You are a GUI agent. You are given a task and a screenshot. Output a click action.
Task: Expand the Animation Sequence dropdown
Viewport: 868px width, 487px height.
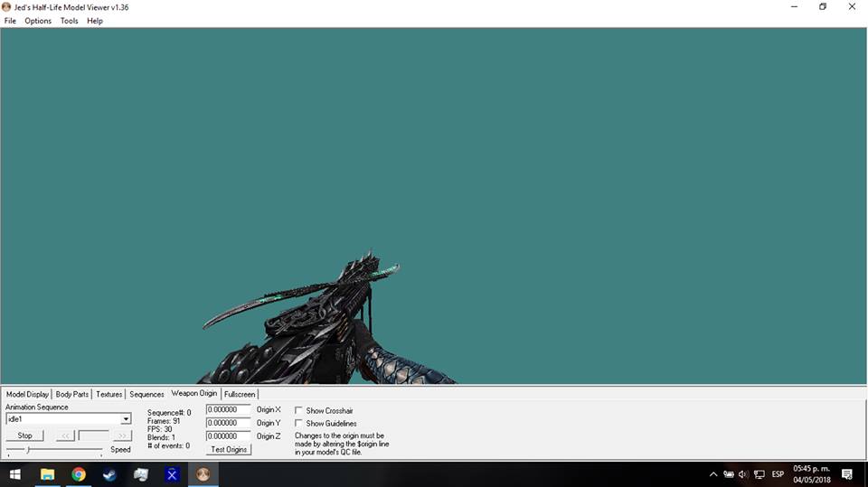pos(126,419)
